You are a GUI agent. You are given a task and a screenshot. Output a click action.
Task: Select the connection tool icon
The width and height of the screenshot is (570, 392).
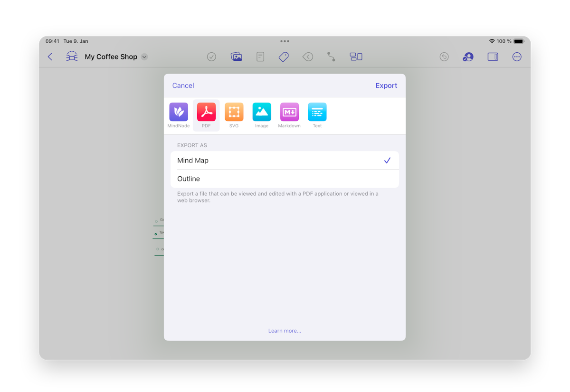[331, 57]
